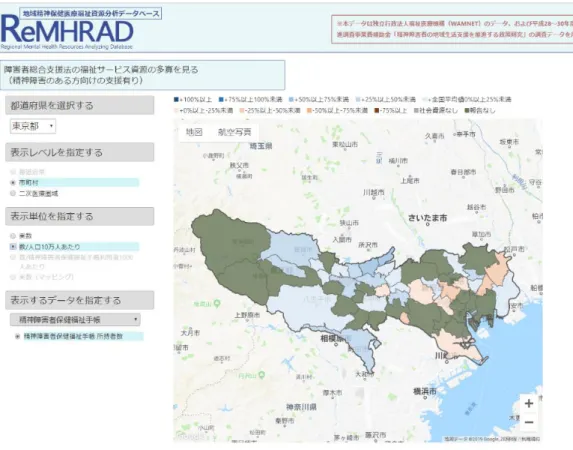573x450 pixels.
Task: Click the 松戸市 map label
Action: 514,249
